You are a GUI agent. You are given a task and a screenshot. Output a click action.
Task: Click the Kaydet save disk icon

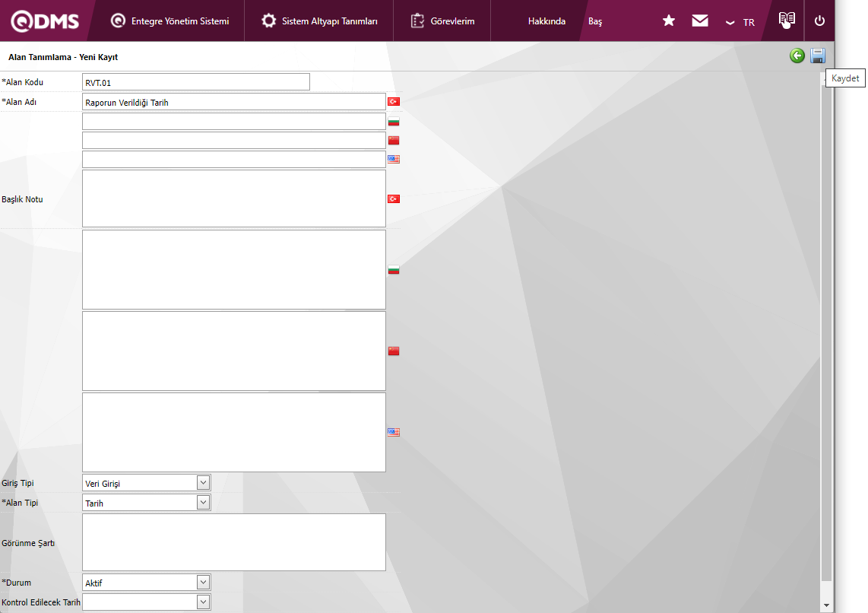click(x=818, y=56)
